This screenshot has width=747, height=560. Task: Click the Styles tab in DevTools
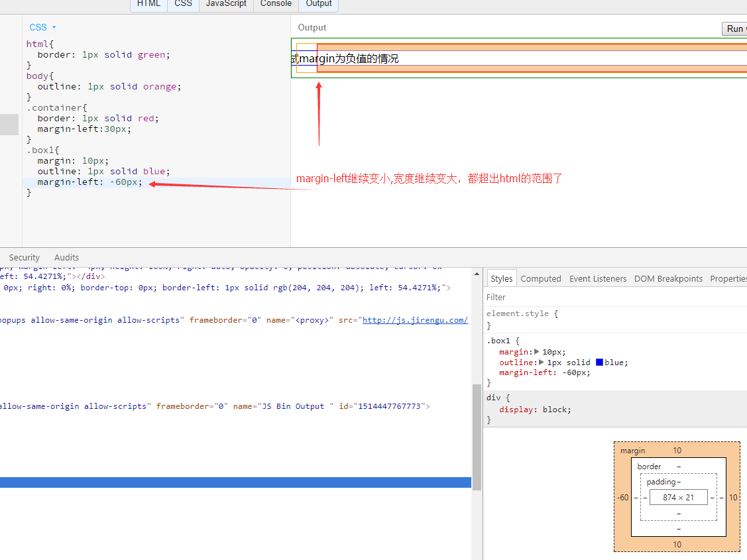tap(501, 278)
